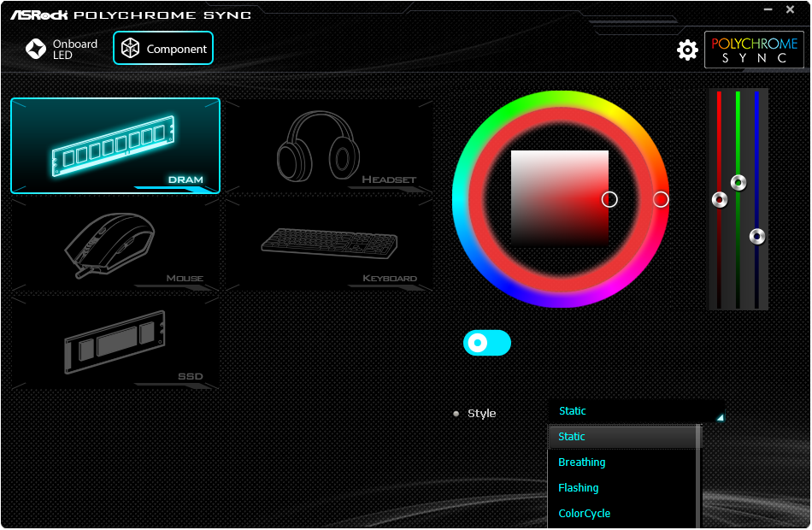Click the Onboard LED star icon

coord(36,50)
